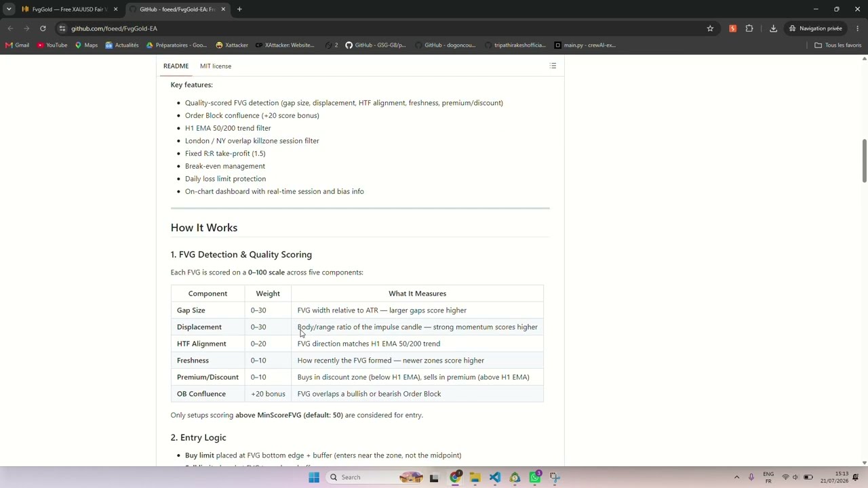Click the 'Break-even management' list item
This screenshot has height=488, width=868.
[x=225, y=166]
